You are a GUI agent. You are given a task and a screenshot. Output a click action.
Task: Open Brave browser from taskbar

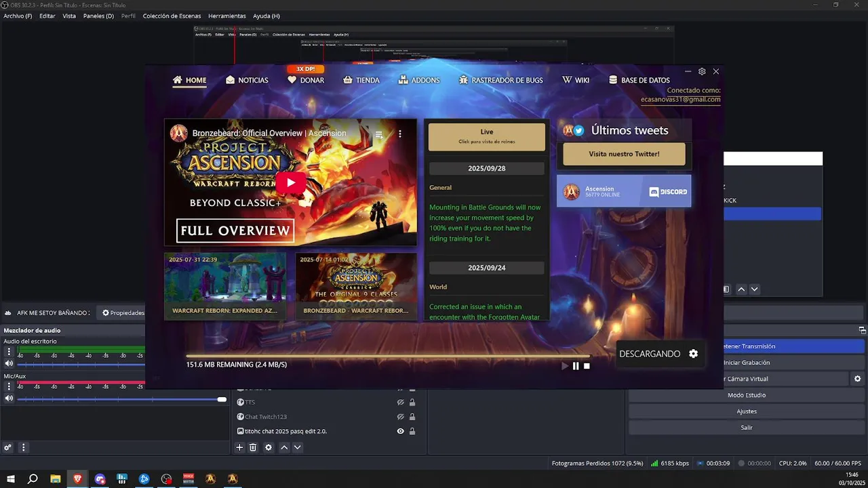77,479
